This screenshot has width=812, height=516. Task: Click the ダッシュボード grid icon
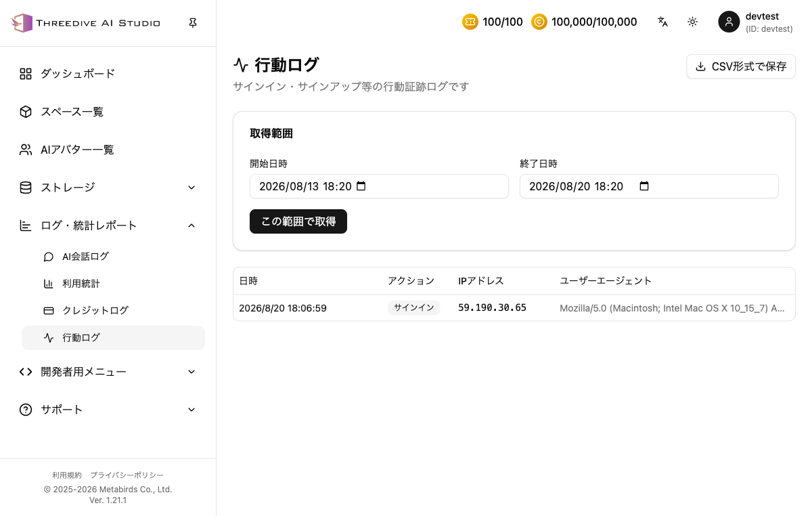[26, 74]
